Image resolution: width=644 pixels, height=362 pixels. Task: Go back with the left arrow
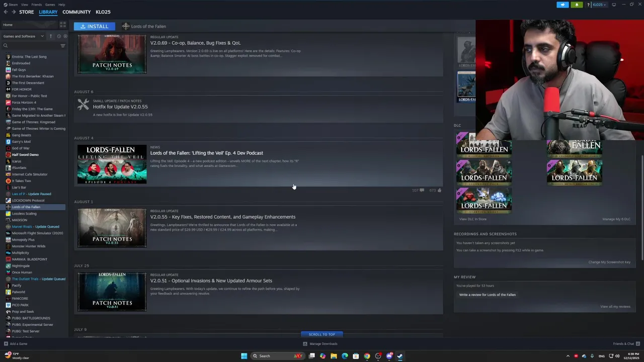[x=6, y=12]
